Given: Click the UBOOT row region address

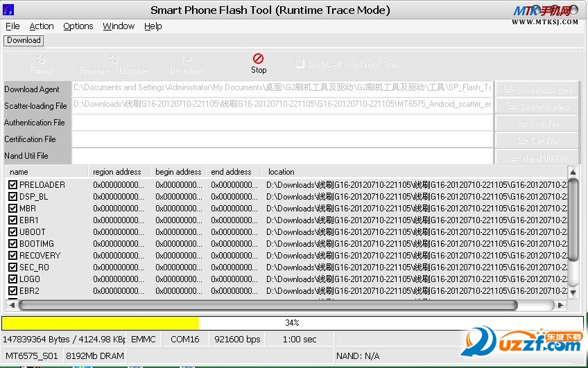Looking at the screenshot, I should pos(119,232).
